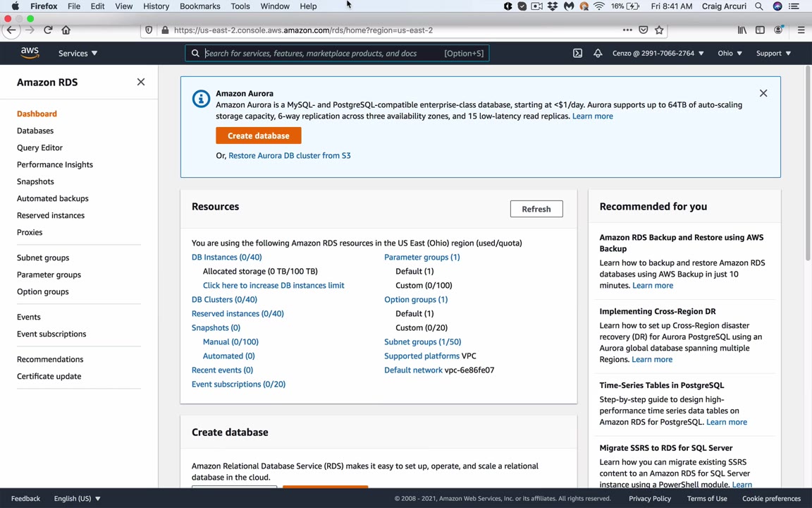
Task: Reload the page with the refresh icon
Action: point(48,30)
